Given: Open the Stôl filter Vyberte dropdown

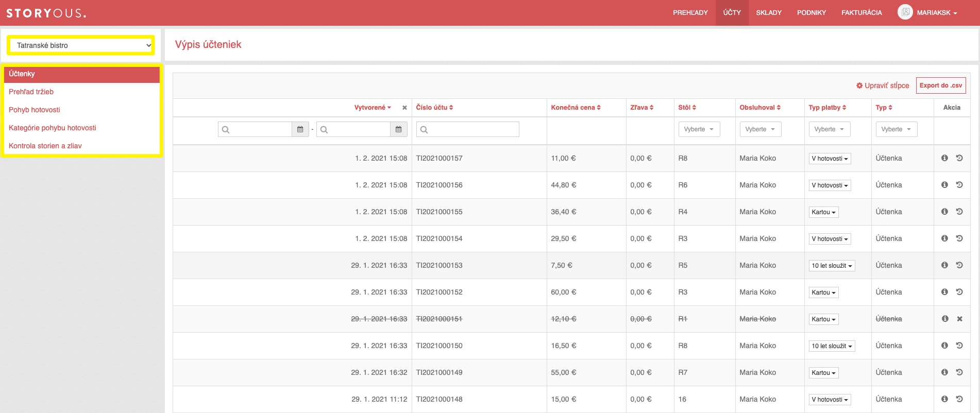Looking at the screenshot, I should click(699, 129).
